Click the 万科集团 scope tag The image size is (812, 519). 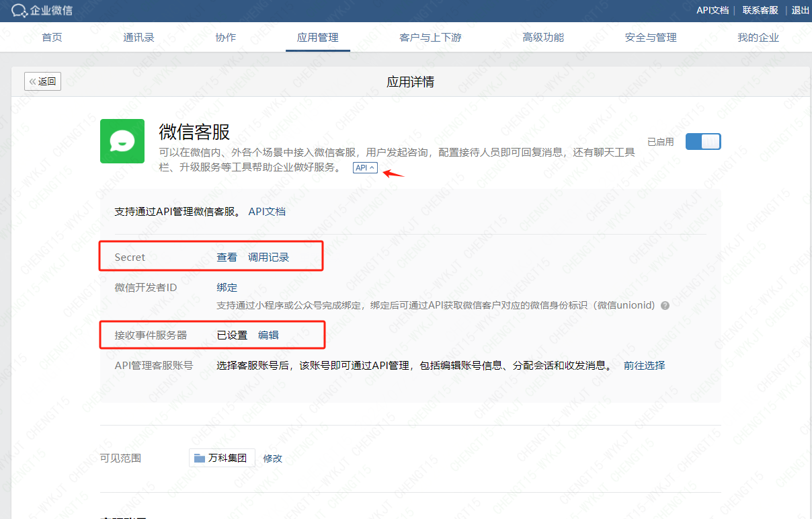point(222,458)
